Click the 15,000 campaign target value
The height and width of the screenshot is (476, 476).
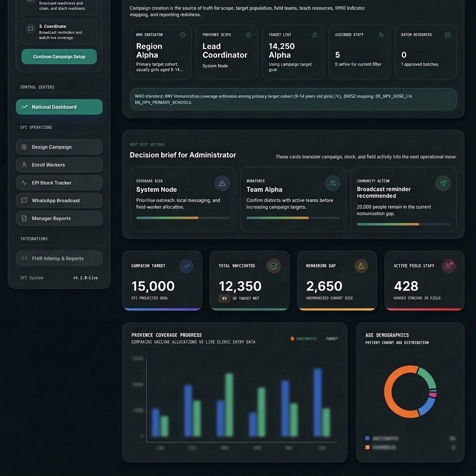click(153, 286)
